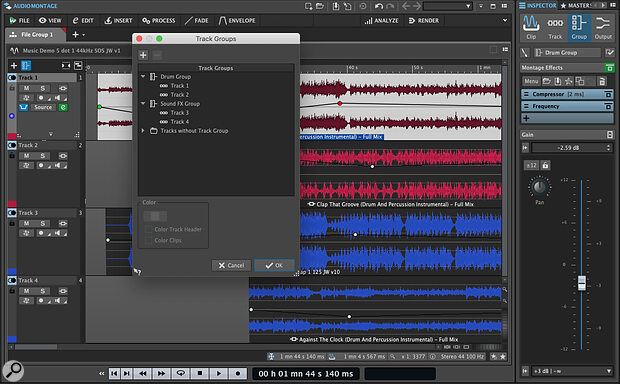
Task: Mute Track 2
Action: coord(26,156)
